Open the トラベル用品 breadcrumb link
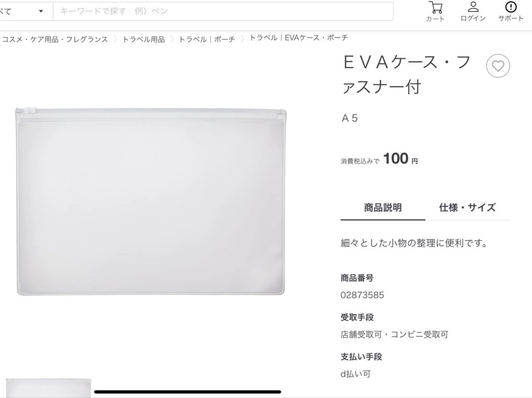Screen dimensions: 532x398 point(143,39)
